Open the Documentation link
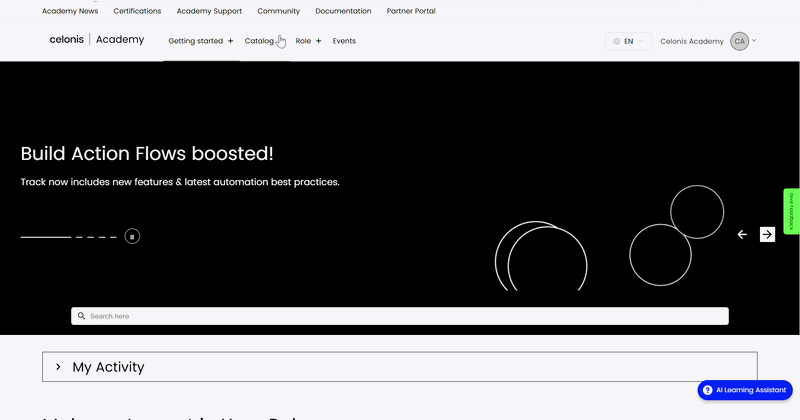800x420 pixels. pos(343,11)
